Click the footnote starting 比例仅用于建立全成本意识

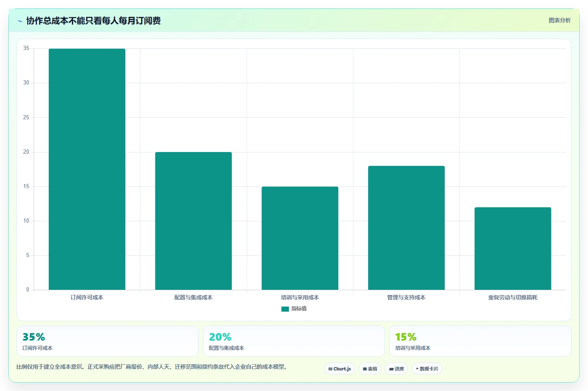click(153, 367)
